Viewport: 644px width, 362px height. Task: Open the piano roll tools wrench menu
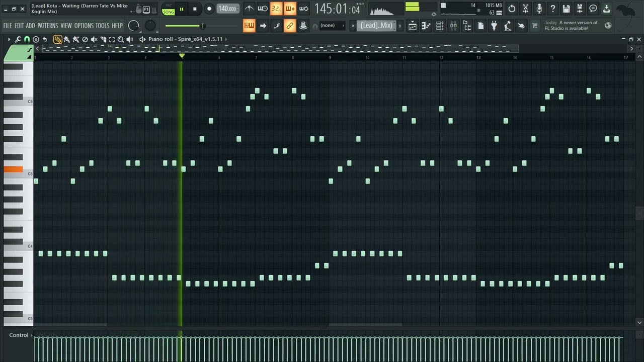coord(18,39)
